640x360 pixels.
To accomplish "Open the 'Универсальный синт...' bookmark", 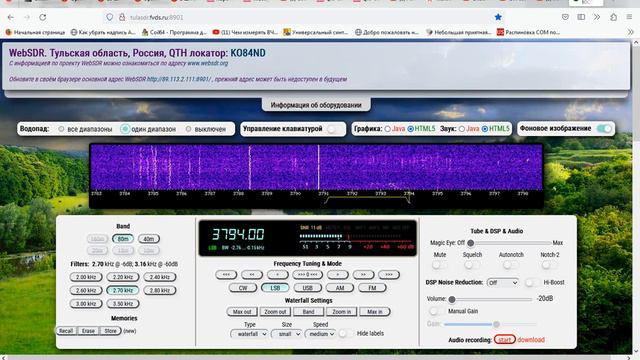I will pyautogui.click(x=316, y=32).
